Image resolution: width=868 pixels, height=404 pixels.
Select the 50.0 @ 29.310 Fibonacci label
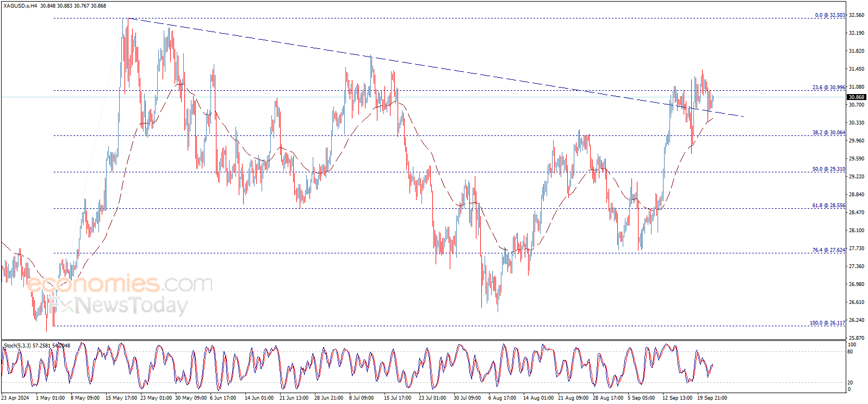pos(829,169)
